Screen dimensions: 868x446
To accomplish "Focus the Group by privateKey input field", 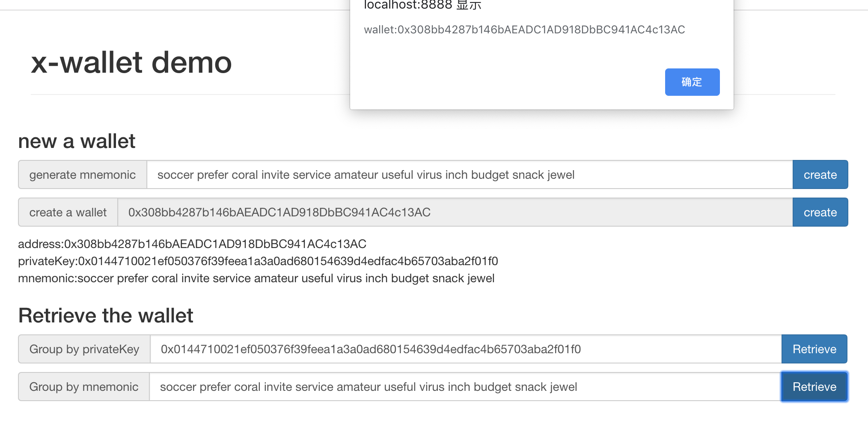I will [465, 349].
